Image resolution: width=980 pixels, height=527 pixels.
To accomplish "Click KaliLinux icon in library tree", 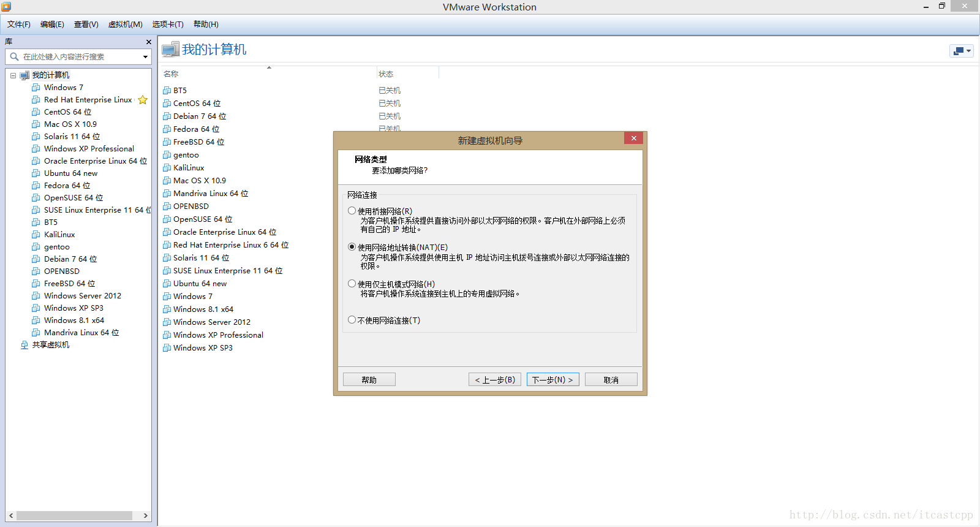I will coord(36,235).
